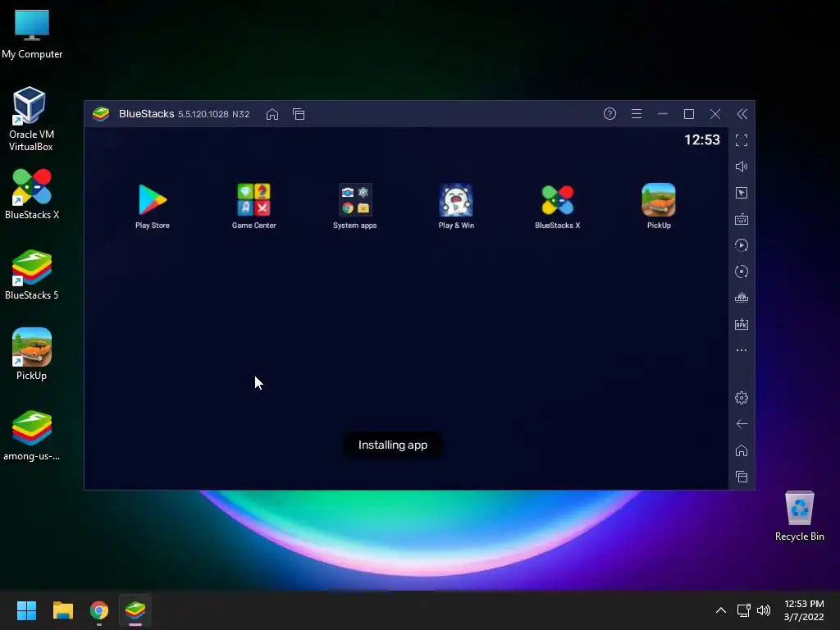Image resolution: width=840 pixels, height=630 pixels.
Task: Click the network icon in the system tray
Action: pos(743,610)
